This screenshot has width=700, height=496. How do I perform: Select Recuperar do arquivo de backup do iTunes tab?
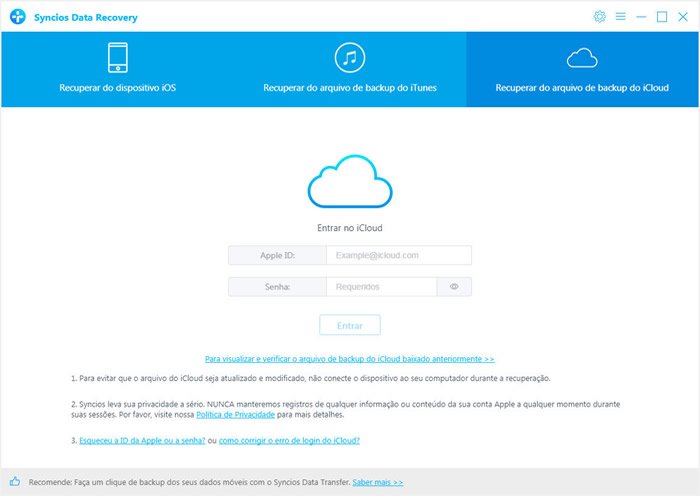coord(349,87)
